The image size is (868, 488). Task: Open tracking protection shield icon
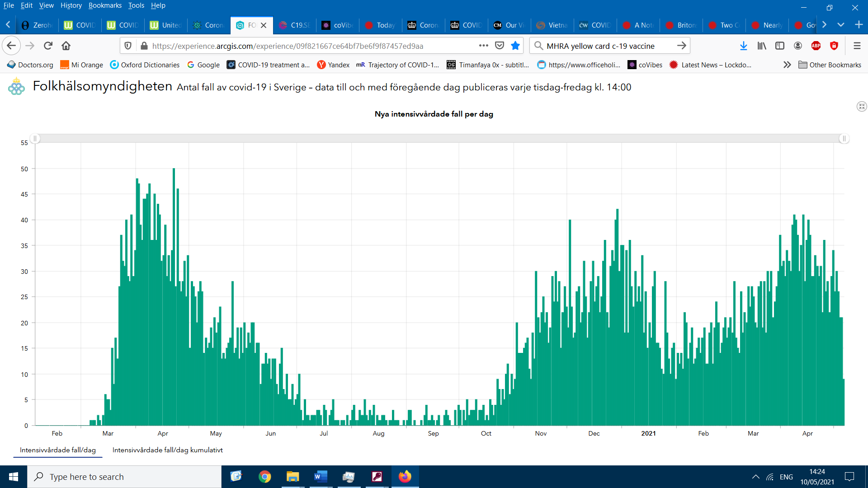pos(128,46)
